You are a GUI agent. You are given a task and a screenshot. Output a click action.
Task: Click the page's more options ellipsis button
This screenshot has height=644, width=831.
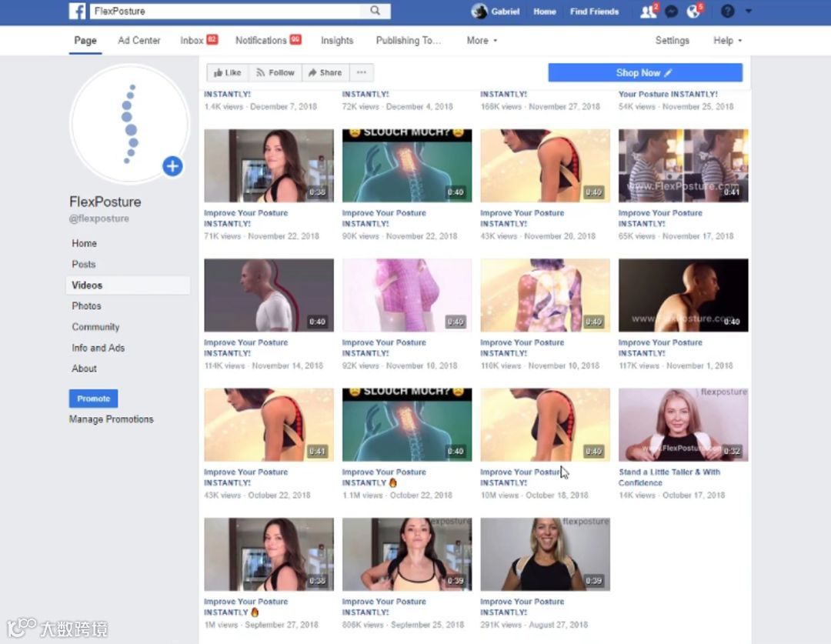362,72
